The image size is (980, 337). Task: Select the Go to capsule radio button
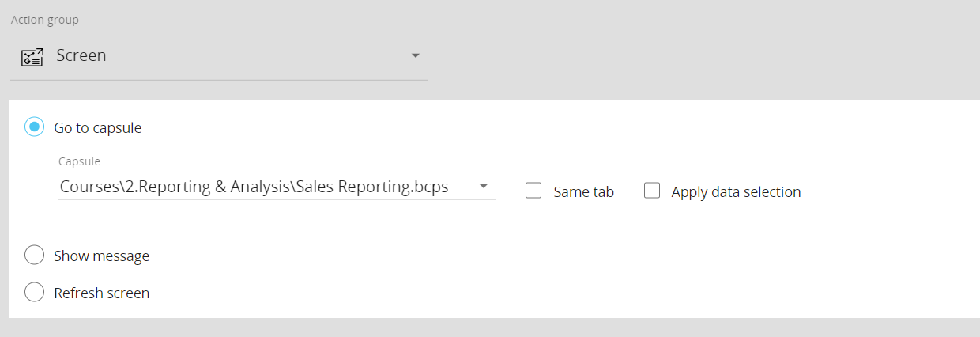(34, 127)
